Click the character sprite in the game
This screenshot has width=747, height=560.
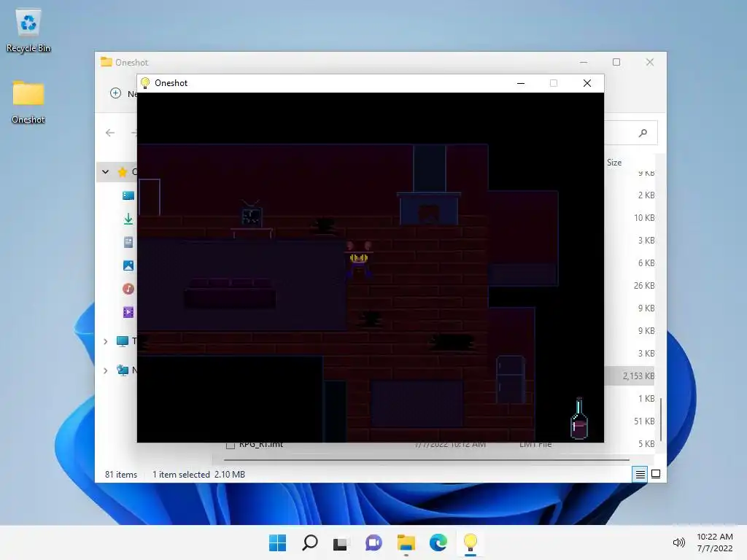[359, 260]
